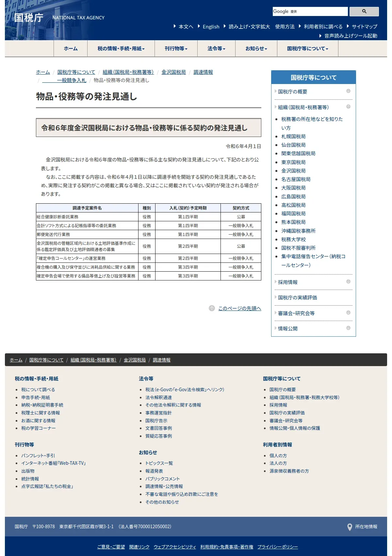Viewport: 392px width, 556px height.
Task: Expand the 国税庁の概要 sidebar circle icon
Action: [348, 91]
